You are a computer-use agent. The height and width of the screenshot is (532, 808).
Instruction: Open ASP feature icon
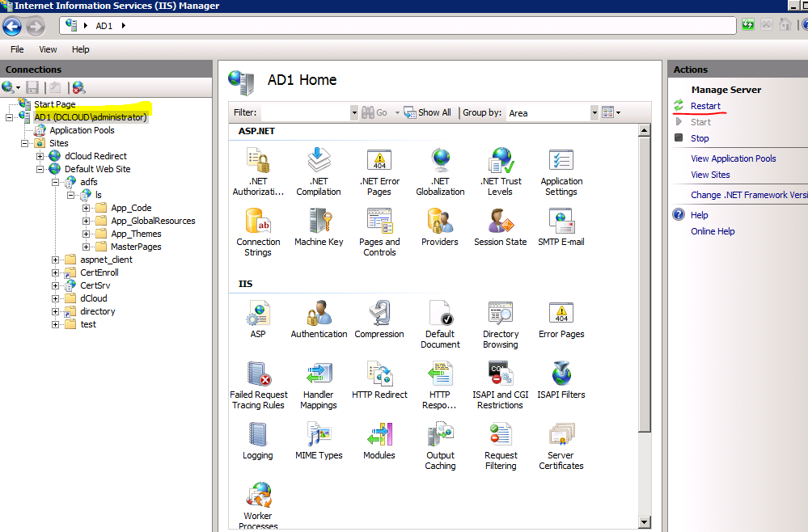tap(258, 319)
